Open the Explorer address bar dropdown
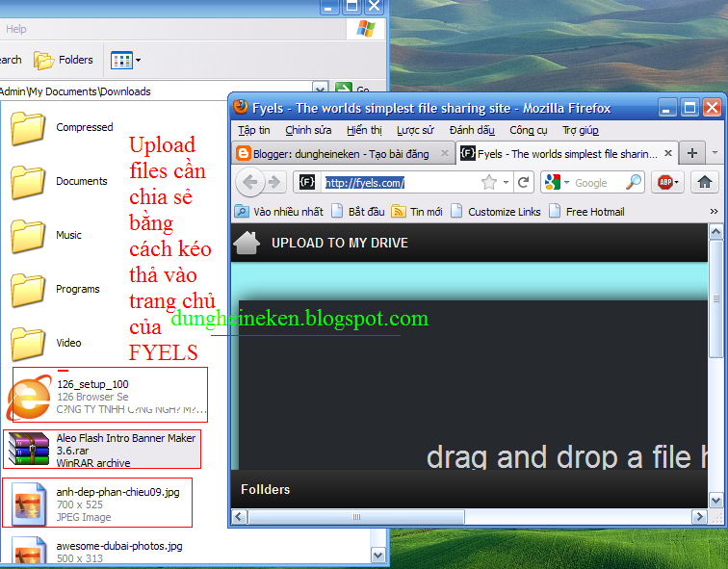The image size is (728, 569). [x=320, y=89]
